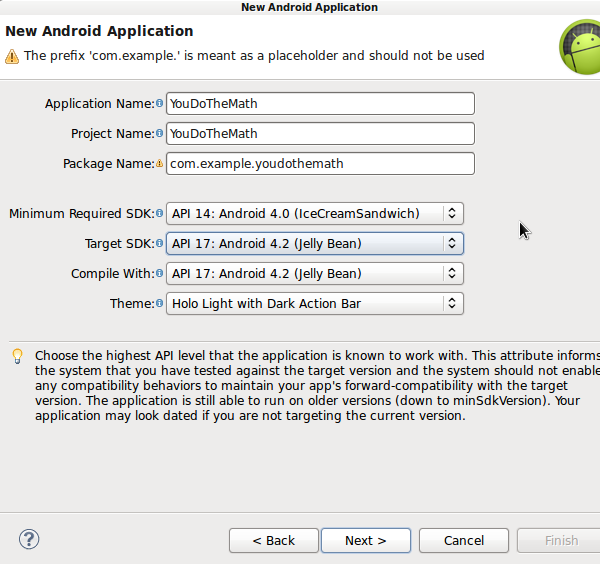600x564 pixels.
Task: Click the 'Choose the highest API level' tip text
Action: [318, 385]
